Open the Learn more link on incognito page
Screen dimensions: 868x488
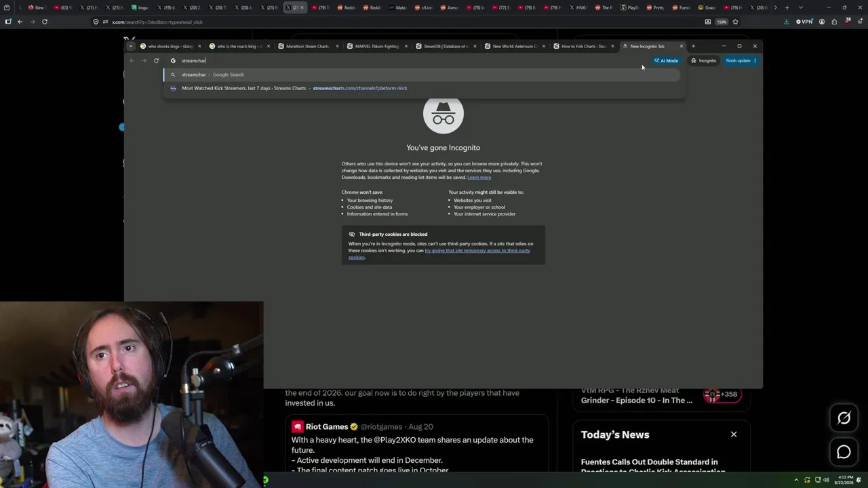click(x=479, y=178)
